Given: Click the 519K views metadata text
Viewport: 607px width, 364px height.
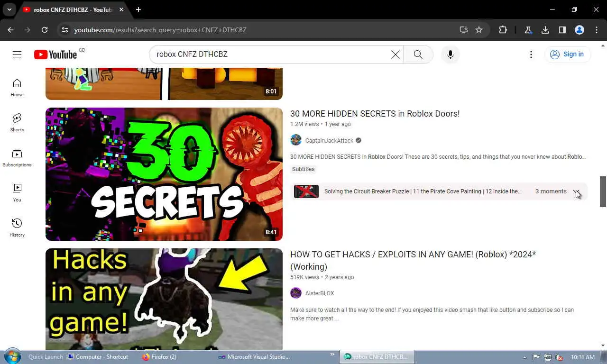Looking at the screenshot, I should [x=304, y=277].
